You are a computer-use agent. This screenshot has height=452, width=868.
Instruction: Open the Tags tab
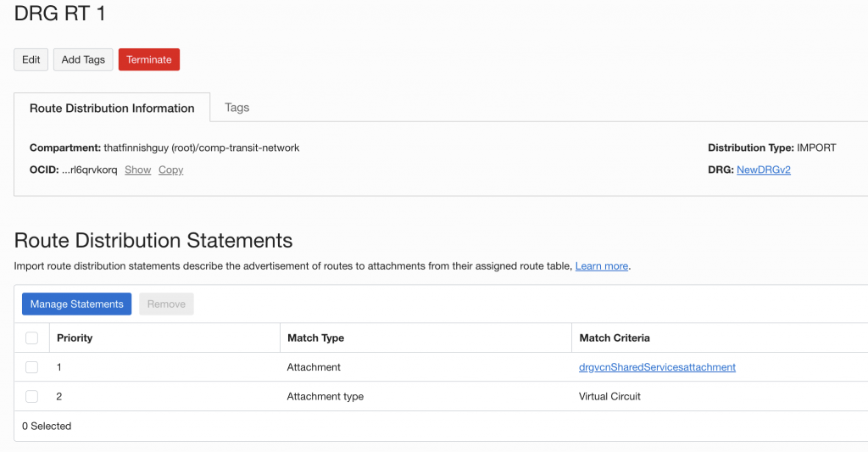(x=237, y=108)
